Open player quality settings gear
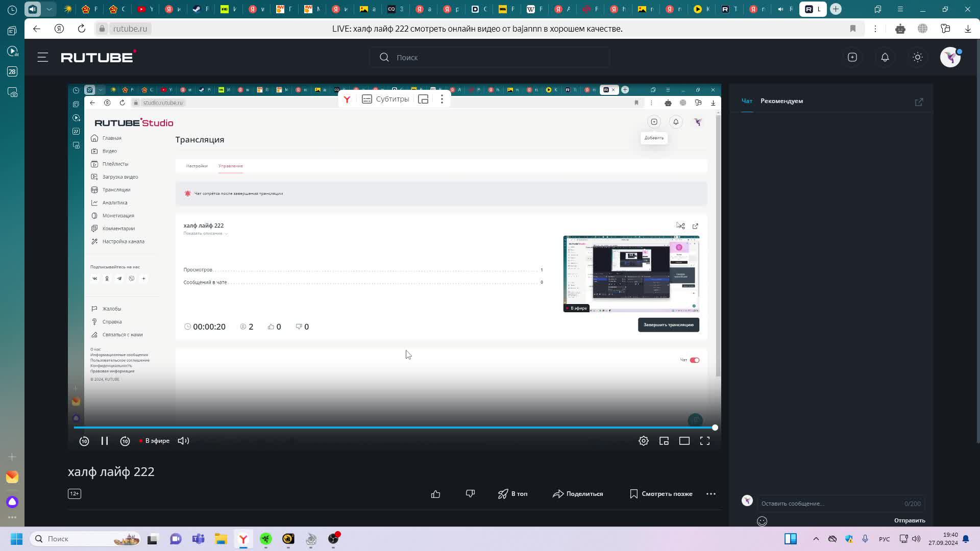 644,441
